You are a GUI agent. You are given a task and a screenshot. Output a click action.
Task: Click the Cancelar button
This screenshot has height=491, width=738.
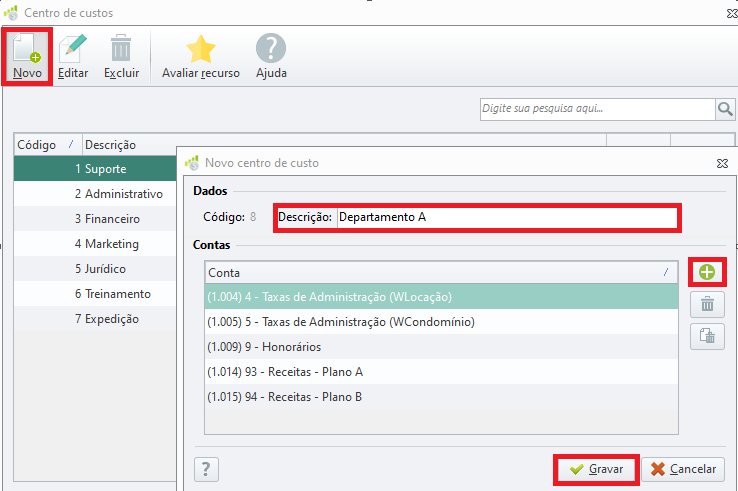(x=683, y=469)
